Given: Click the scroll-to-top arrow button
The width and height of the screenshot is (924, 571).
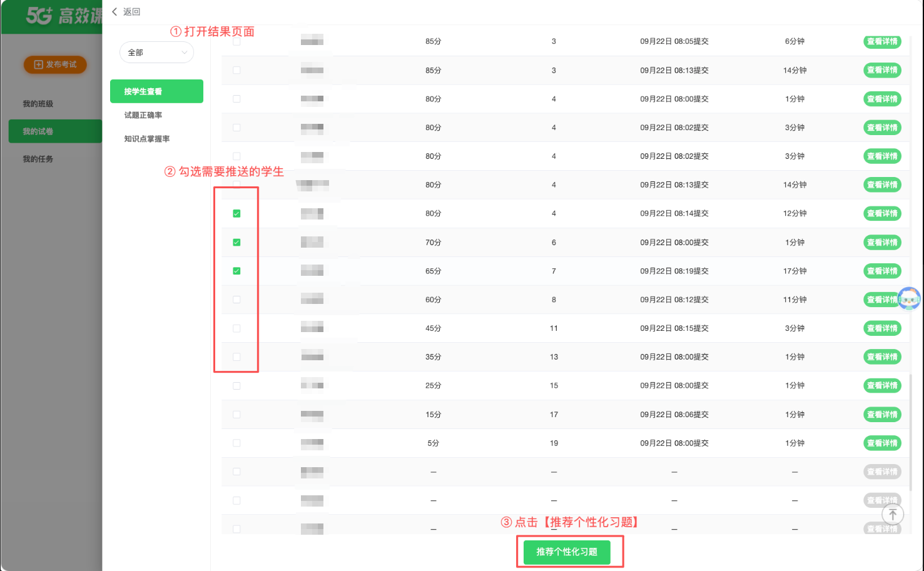Looking at the screenshot, I should point(893,514).
